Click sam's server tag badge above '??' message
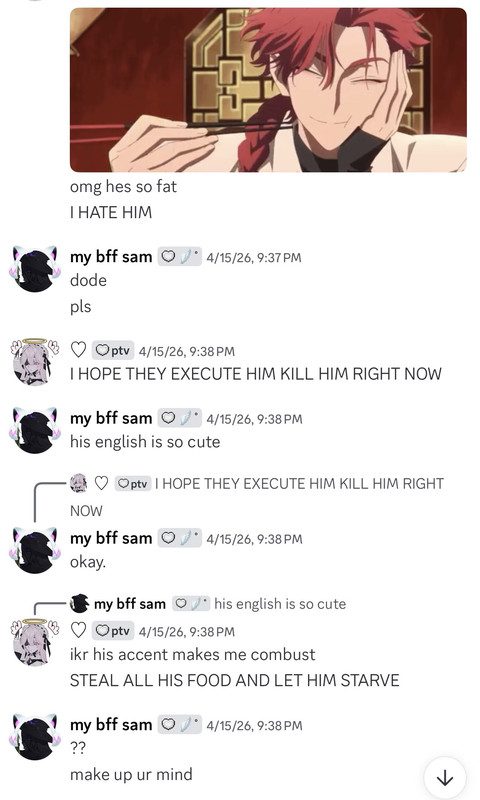This screenshot has height=800, width=480. (179, 724)
